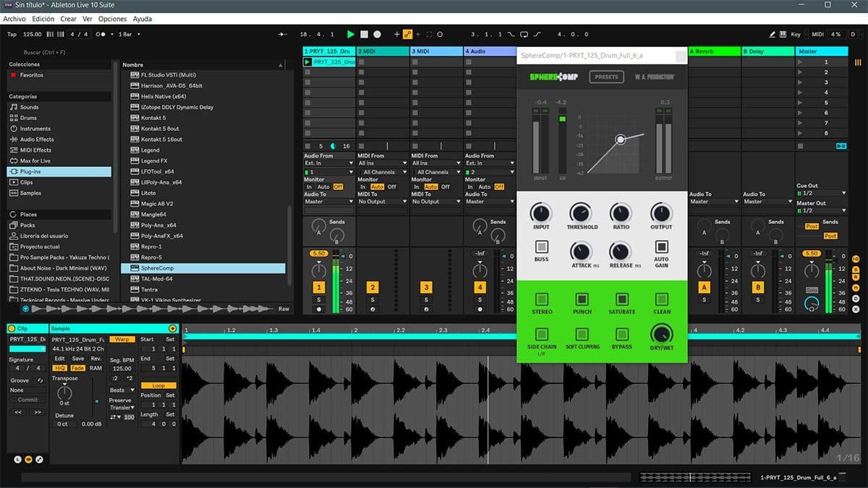Select Clips category in browser
This screenshot has height=488, width=868.
tap(59, 182)
